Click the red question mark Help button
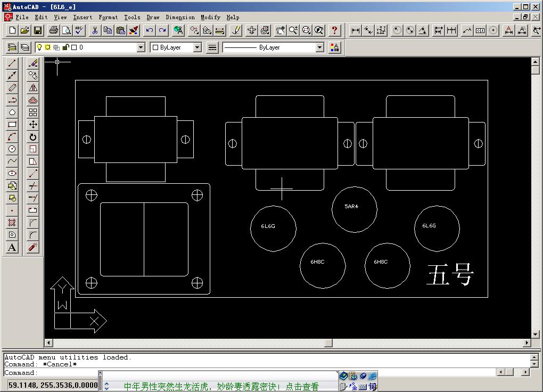This screenshot has height=392, width=543. (334, 30)
